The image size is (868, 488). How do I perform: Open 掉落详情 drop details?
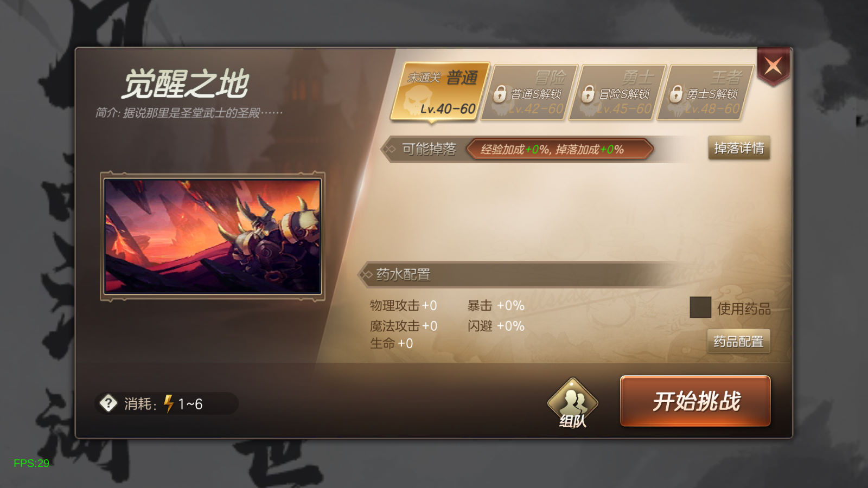739,148
